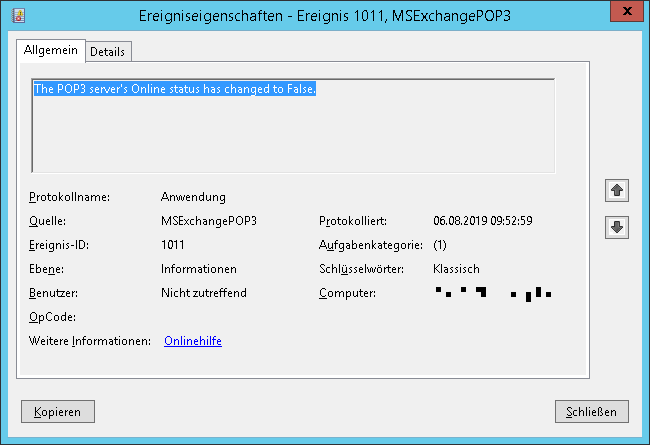The height and width of the screenshot is (445, 650).
Task: Click the Quelle value MSExchangePOP3
Action: (x=209, y=221)
